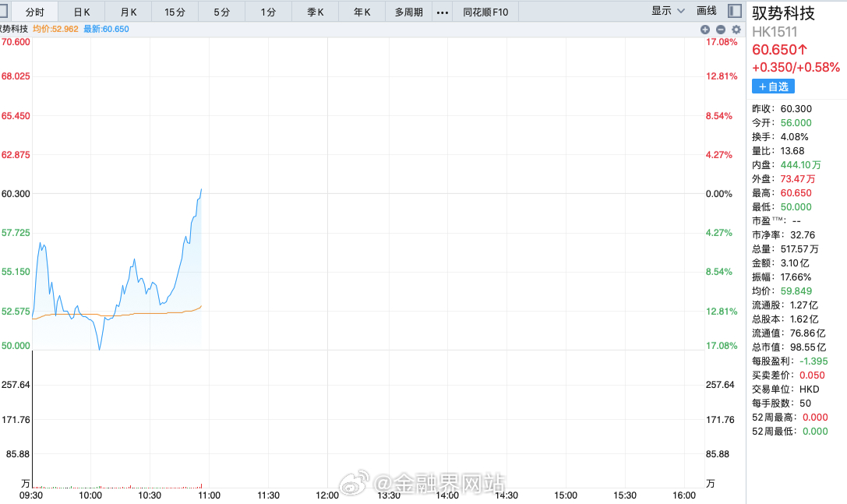Click the 总市值 98.55亿 row
Screen dimensions: 847x504
click(789, 347)
